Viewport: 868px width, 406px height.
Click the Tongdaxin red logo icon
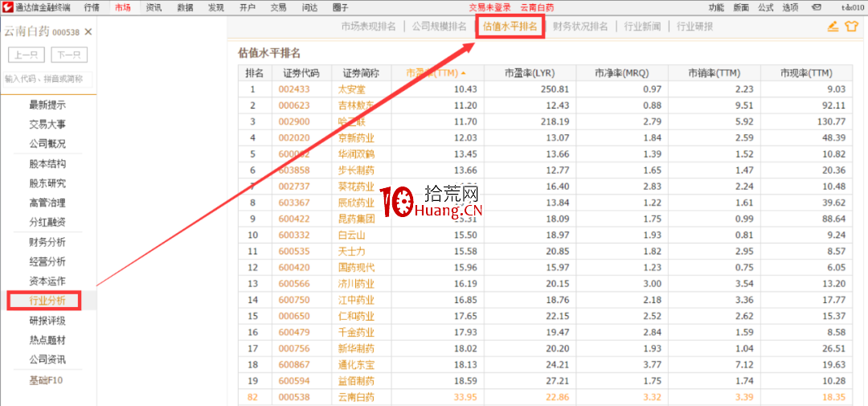pyautogui.click(x=8, y=7)
